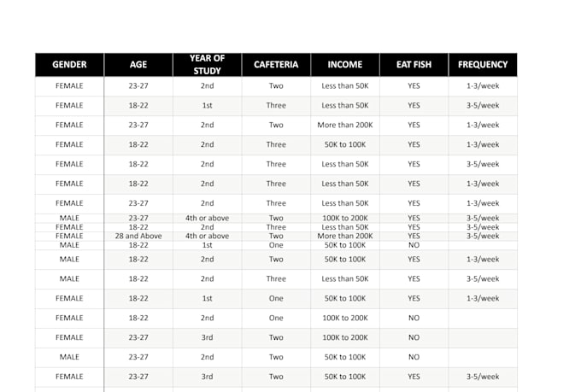The width and height of the screenshot is (581, 392).
Task: Select the first NO cell under EAT FISH
Action: coord(414,245)
